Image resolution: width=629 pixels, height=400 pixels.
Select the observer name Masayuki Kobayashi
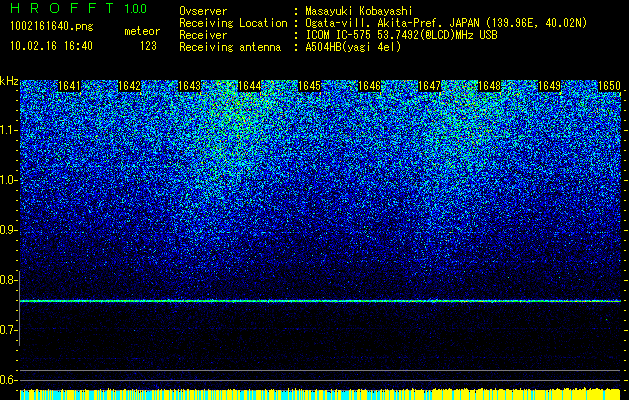(359, 11)
